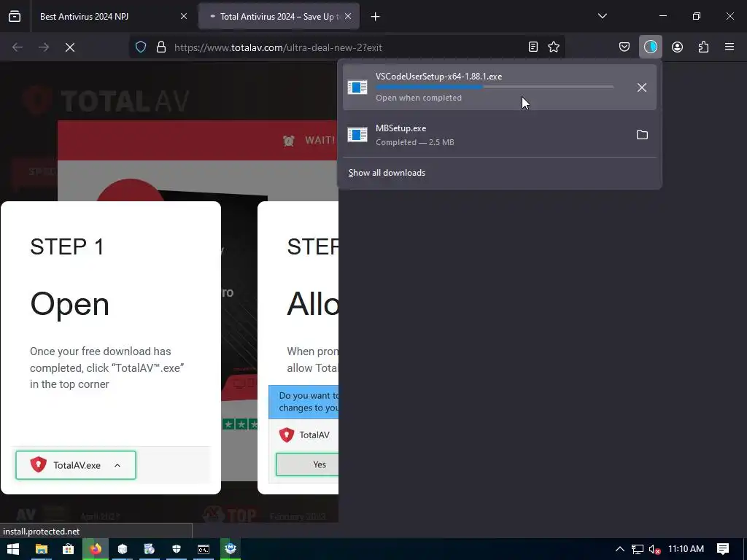
Task: Show site security padlock info
Action: point(161,47)
